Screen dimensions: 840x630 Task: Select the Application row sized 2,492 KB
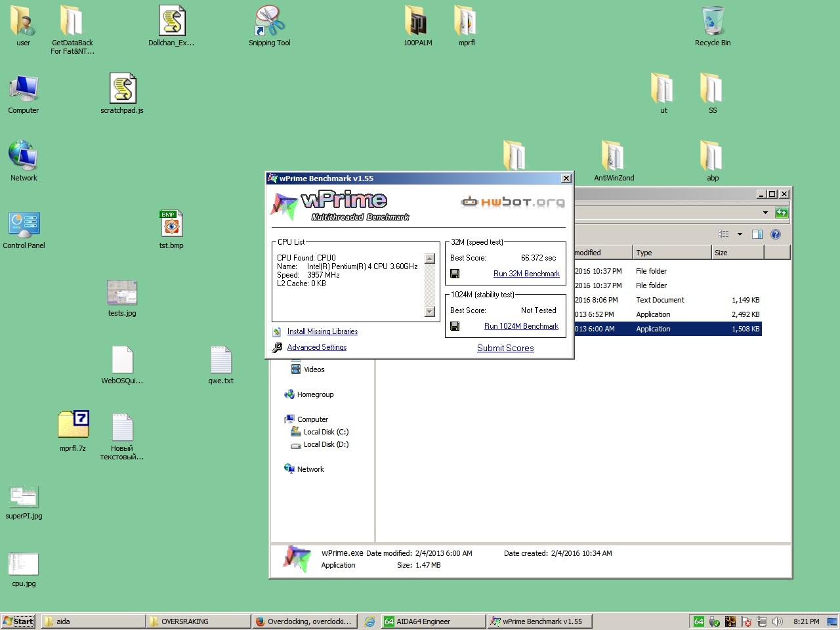pyautogui.click(x=668, y=314)
